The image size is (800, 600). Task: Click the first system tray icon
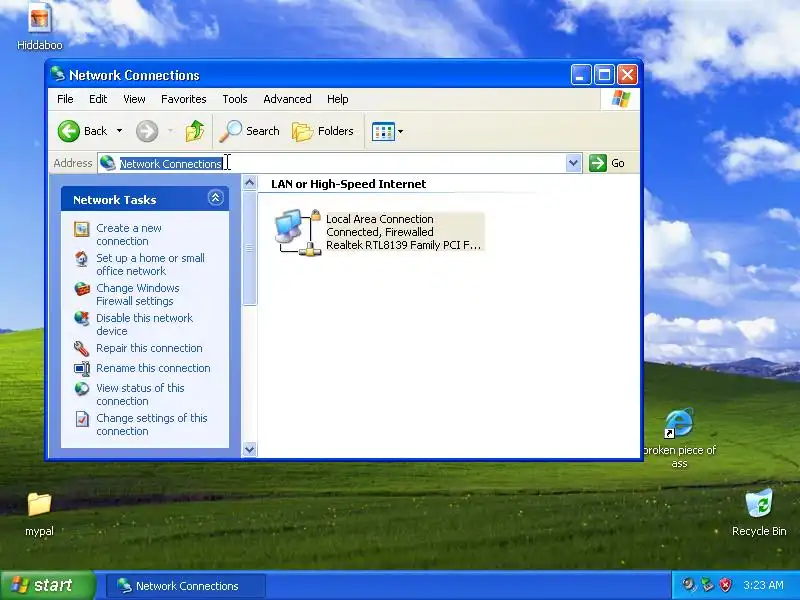(x=689, y=585)
